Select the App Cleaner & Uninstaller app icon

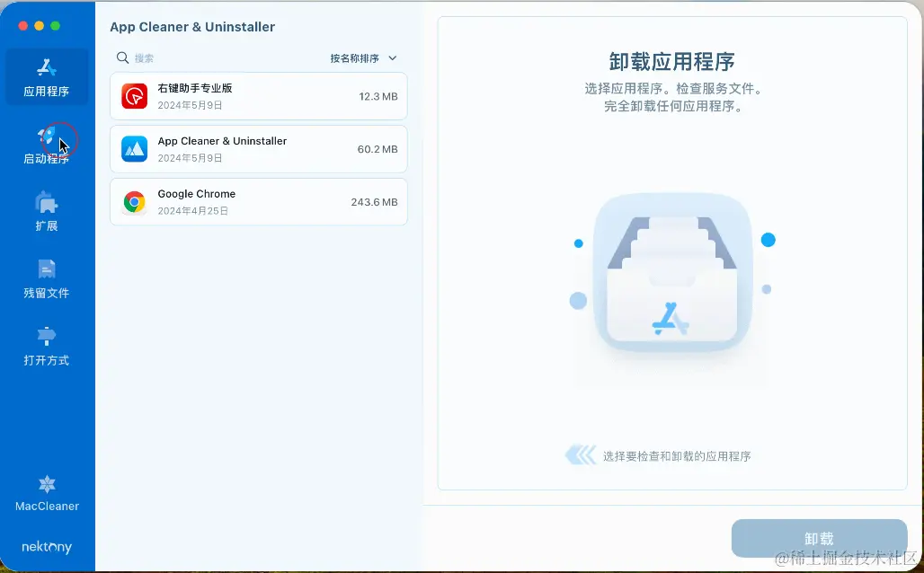coord(134,149)
